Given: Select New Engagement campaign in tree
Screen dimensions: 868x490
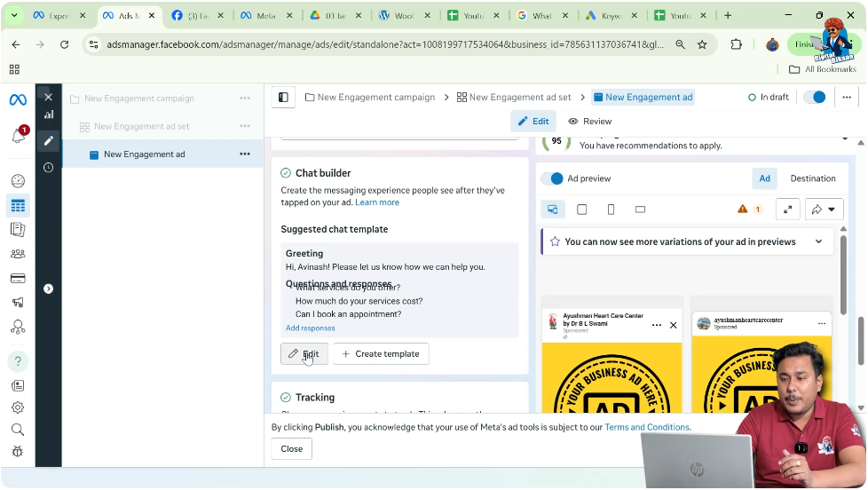Looking at the screenshot, I should coord(139,98).
